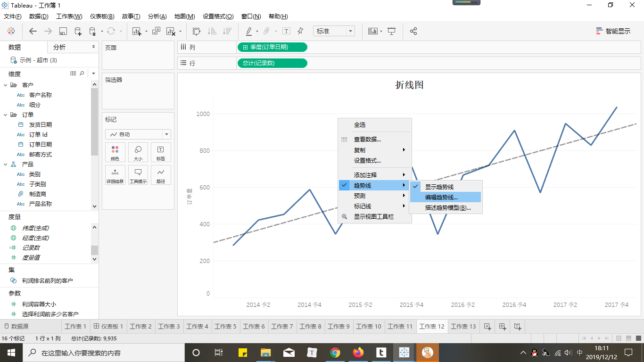Click the 路径 marks card button
Screen dimensions: 644x362
coord(161,175)
